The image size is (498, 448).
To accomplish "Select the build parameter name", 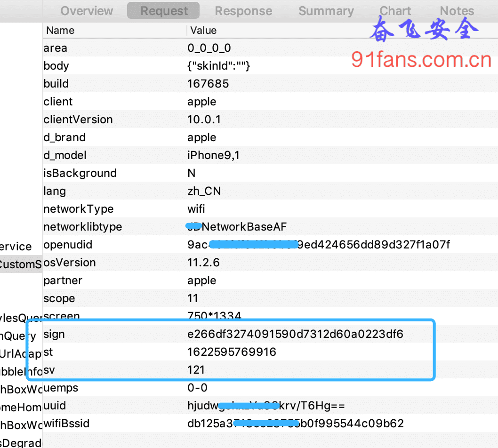I will 56,83.
